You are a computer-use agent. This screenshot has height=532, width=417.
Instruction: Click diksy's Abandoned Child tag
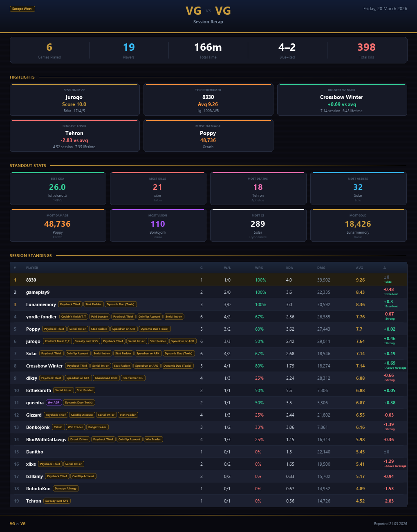pyautogui.click(x=106, y=378)
